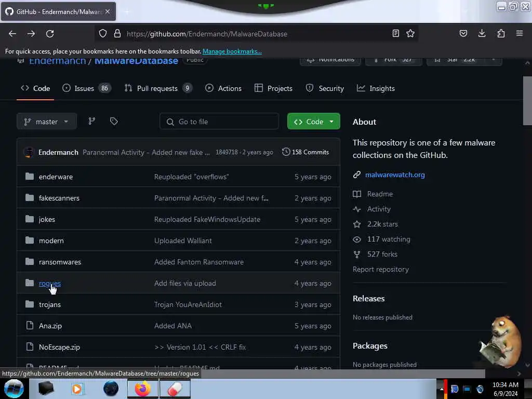The height and width of the screenshot is (399, 532).
Task: Open the Firefox hamburger menu
Action: tap(520, 33)
